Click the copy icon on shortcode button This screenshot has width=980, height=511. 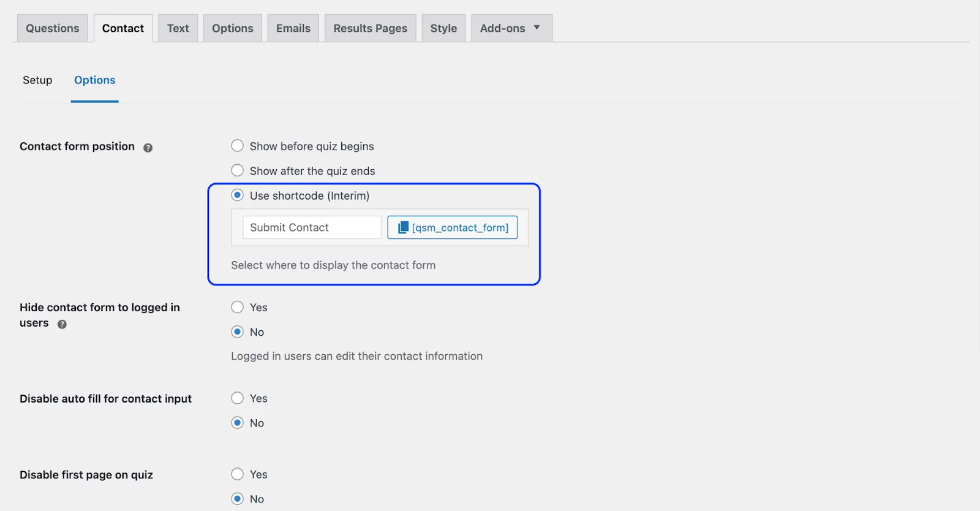[x=403, y=227]
